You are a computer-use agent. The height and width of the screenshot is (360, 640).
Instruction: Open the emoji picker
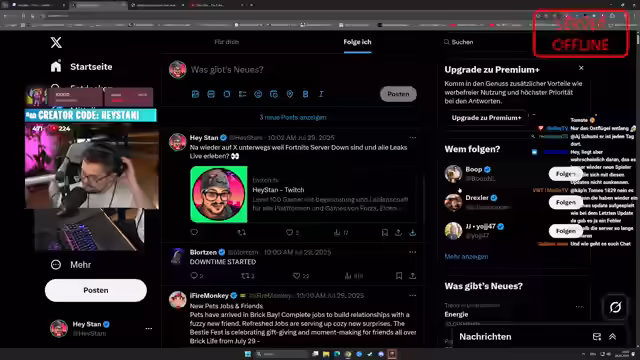[x=258, y=94]
